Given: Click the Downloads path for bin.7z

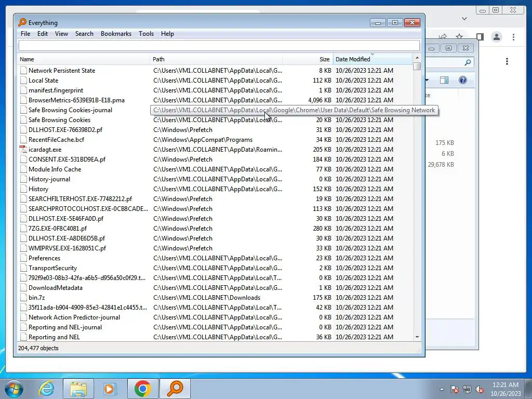Looking at the screenshot, I should (207, 298).
